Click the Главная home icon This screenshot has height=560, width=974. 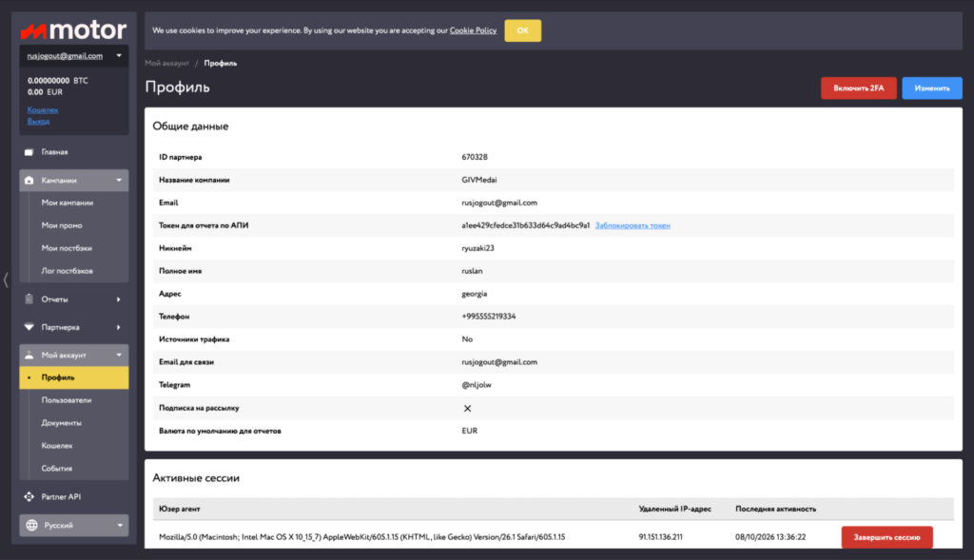29,152
